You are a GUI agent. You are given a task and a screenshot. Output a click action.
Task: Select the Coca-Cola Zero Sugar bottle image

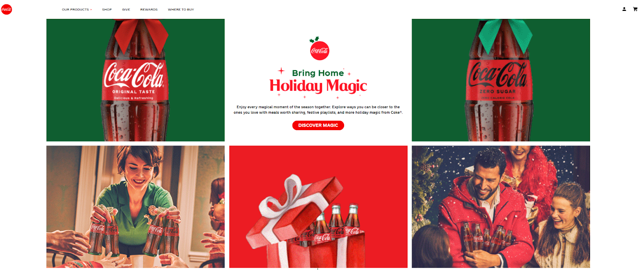501,80
